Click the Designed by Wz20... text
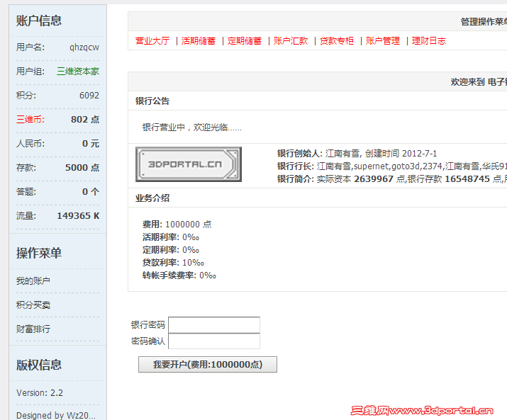Viewport: 507px width, 420px height. click(56, 415)
